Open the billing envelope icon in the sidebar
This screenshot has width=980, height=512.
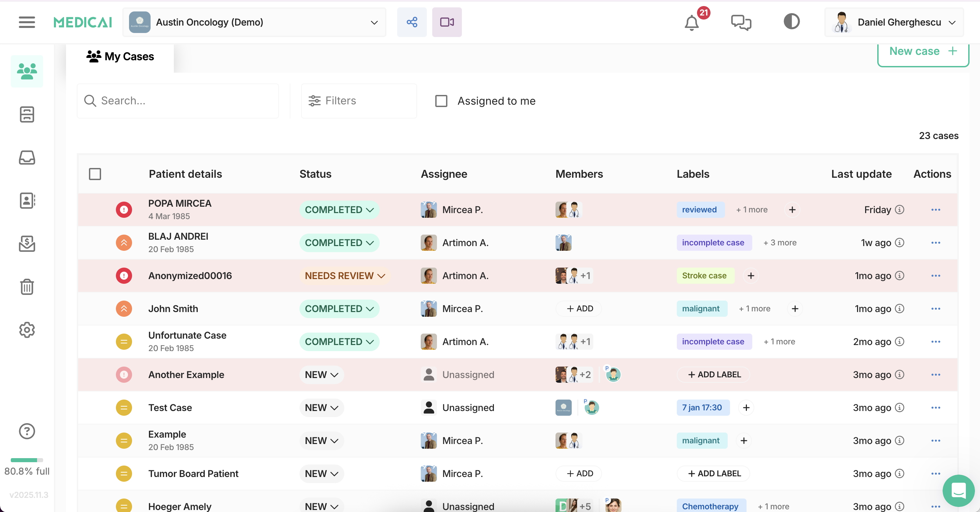click(x=27, y=243)
